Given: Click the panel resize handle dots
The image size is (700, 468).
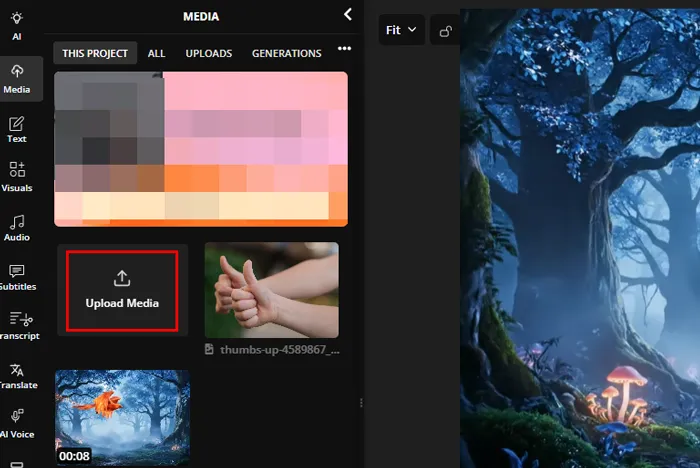Looking at the screenshot, I should [x=361, y=403].
